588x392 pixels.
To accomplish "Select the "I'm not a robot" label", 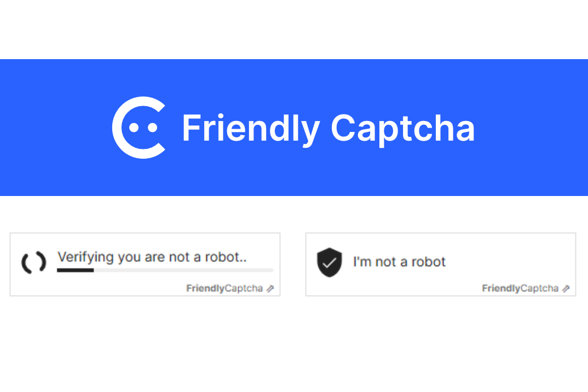I will (x=399, y=262).
